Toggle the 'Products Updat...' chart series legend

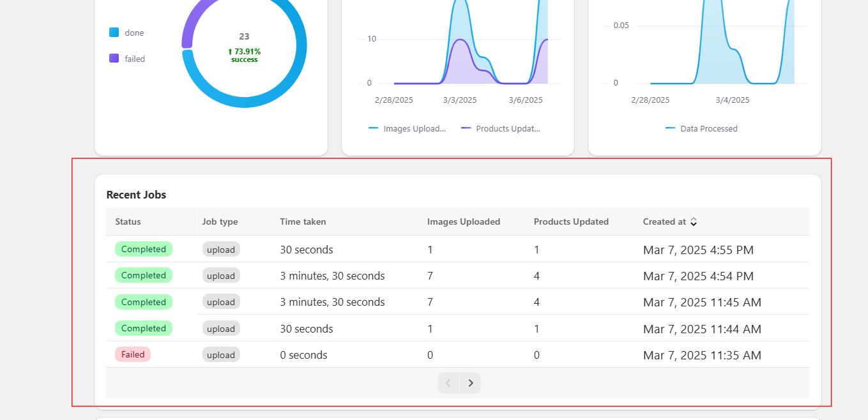point(501,128)
